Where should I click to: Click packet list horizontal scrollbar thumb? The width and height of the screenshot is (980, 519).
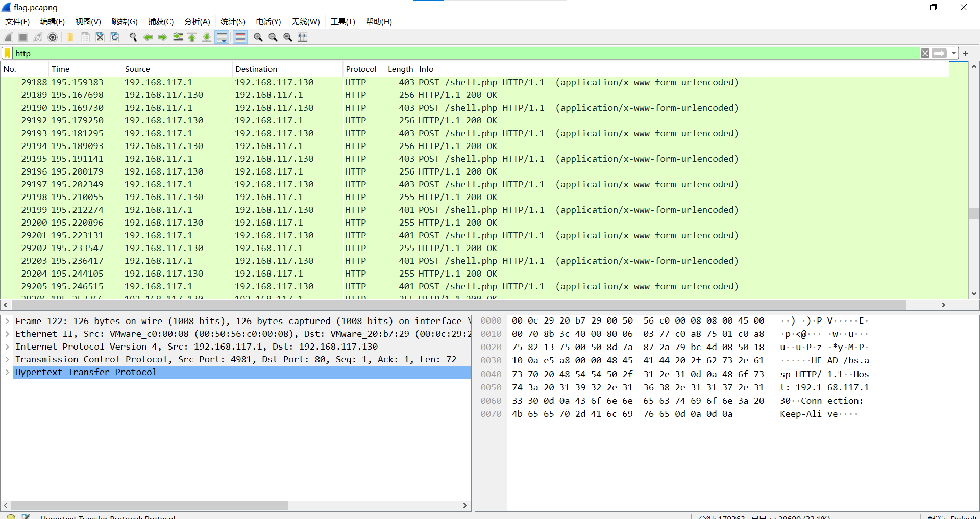(458, 305)
